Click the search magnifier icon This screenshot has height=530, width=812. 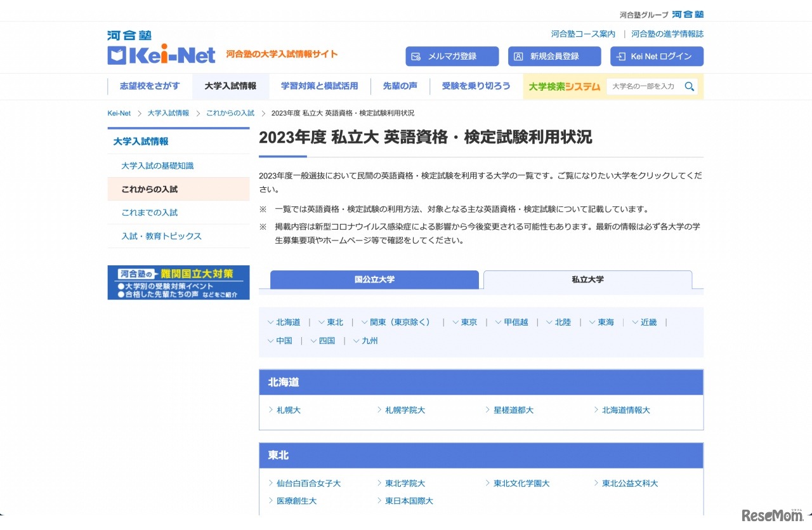click(689, 86)
